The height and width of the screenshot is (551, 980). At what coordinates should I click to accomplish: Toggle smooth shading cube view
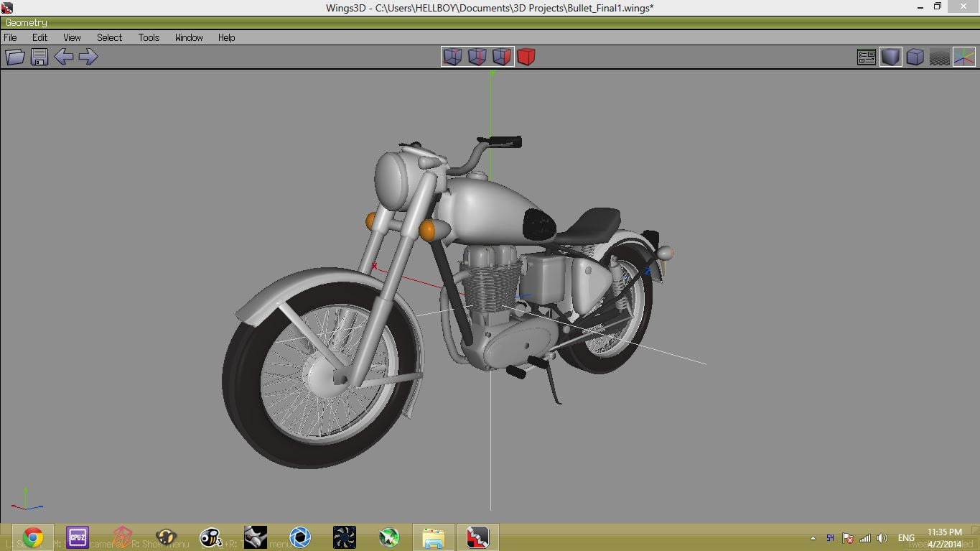click(x=891, y=57)
